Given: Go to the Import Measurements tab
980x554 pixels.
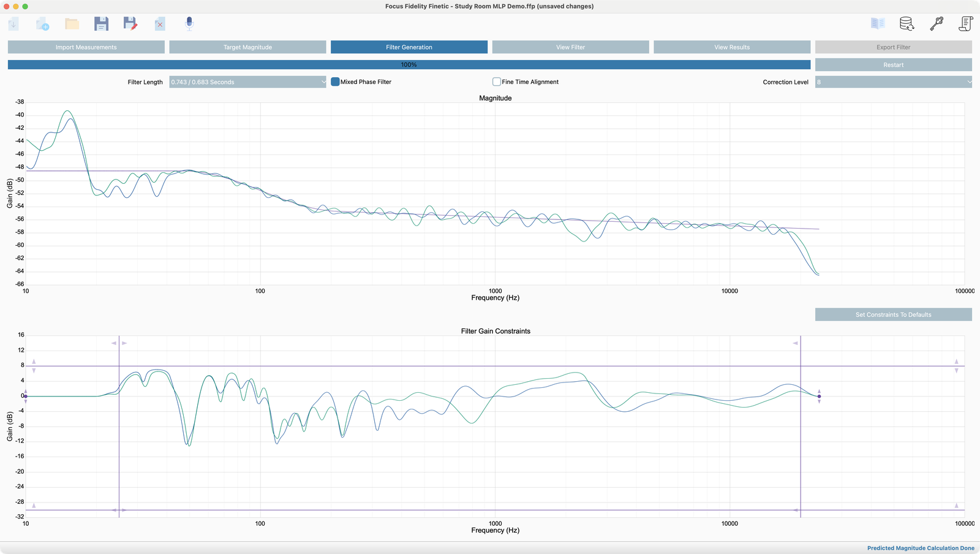Looking at the screenshot, I should (86, 47).
